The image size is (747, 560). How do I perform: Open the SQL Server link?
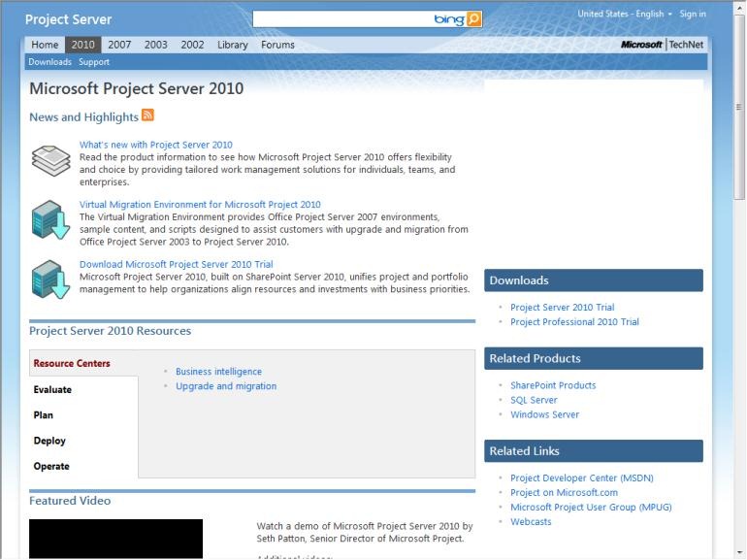534,400
